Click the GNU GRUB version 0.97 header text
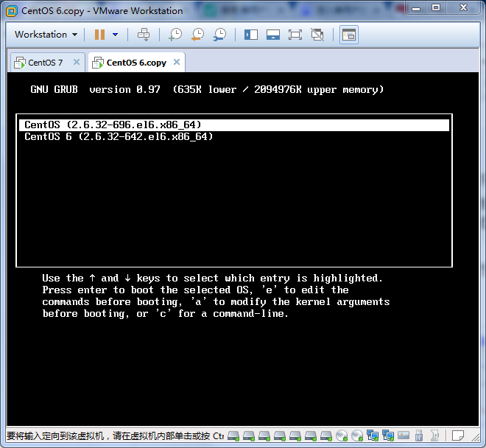Viewport: 486px width, 448px height. [96, 90]
